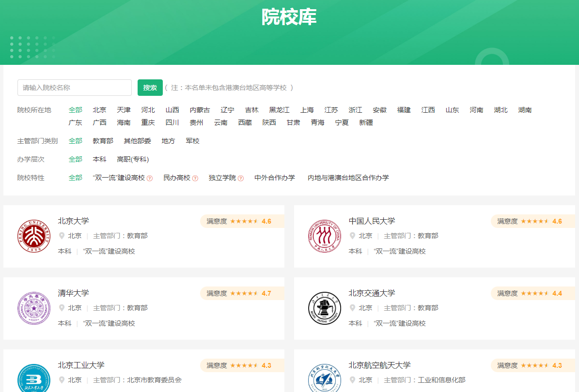The width and height of the screenshot is (579, 392).
Task: Click location pin icon in 北京工业大学 card
Action: click(62, 380)
